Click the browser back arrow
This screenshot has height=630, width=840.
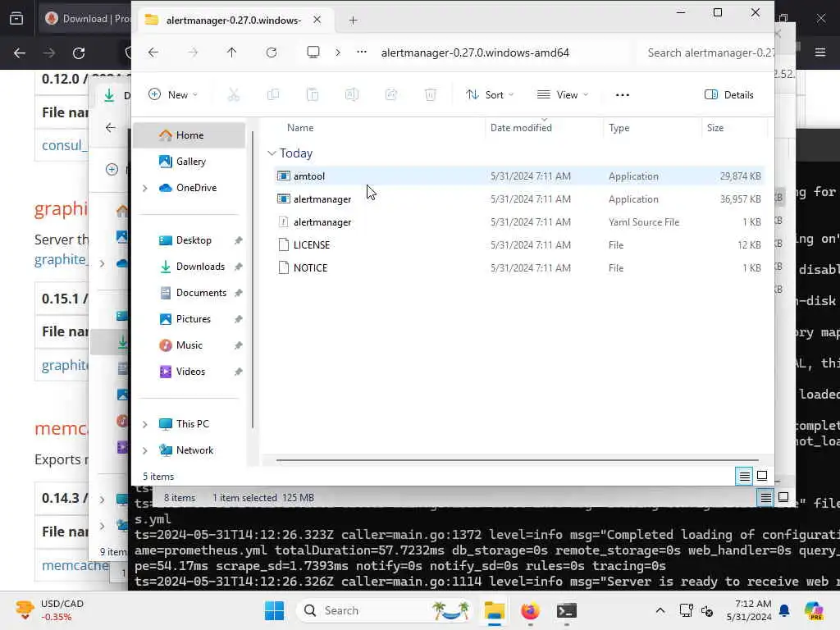[20, 53]
